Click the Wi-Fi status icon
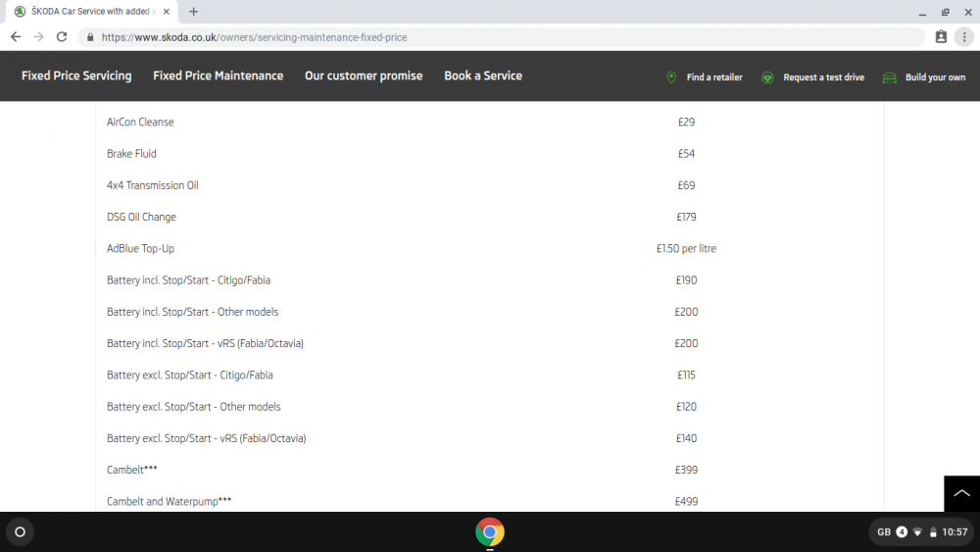The height and width of the screenshot is (552, 980). point(917,532)
